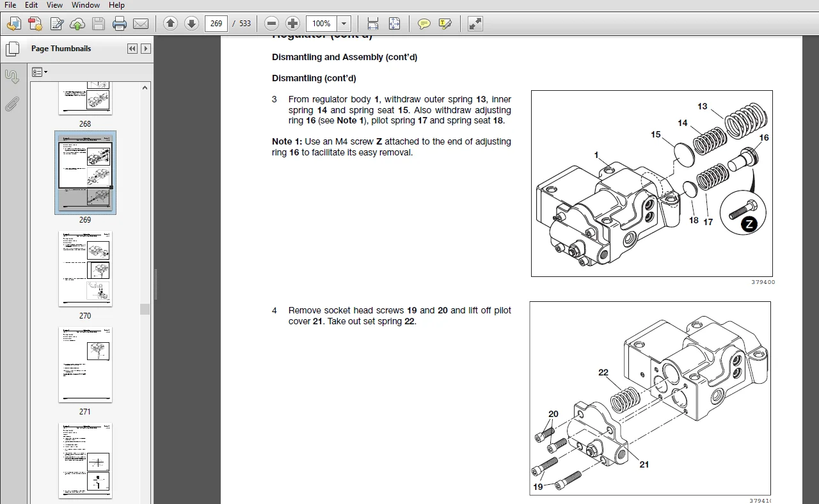Click the step 3 number in document
Screen dimensions: 819x504
click(x=274, y=99)
